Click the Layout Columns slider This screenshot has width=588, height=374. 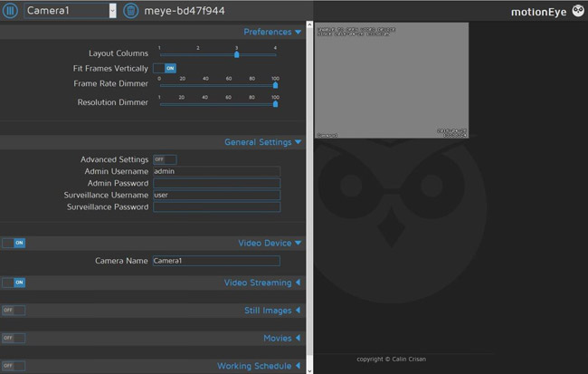[217, 54]
